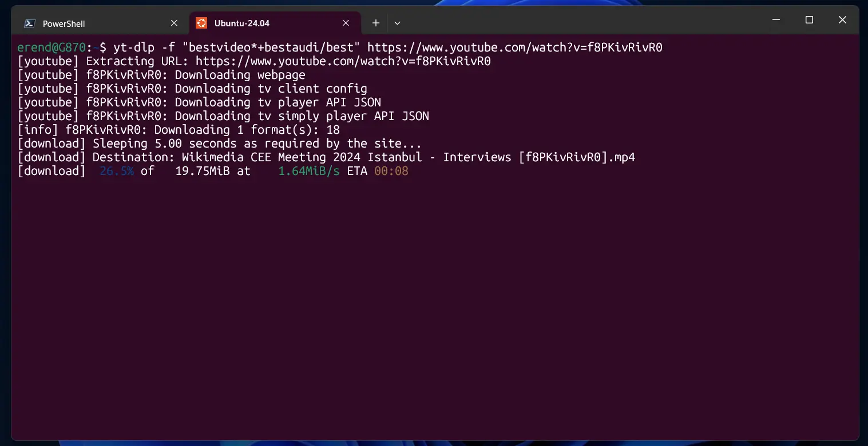Click the "Downloading 1 format(s): 18" info line

[x=179, y=130]
